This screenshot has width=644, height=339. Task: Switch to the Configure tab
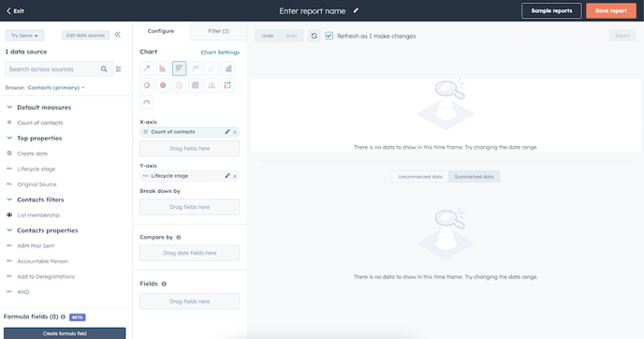coord(161,31)
